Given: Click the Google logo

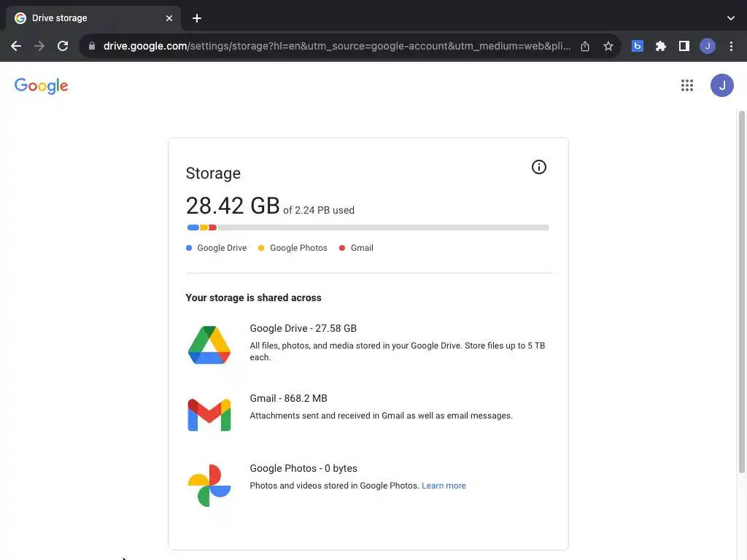Looking at the screenshot, I should tap(42, 86).
